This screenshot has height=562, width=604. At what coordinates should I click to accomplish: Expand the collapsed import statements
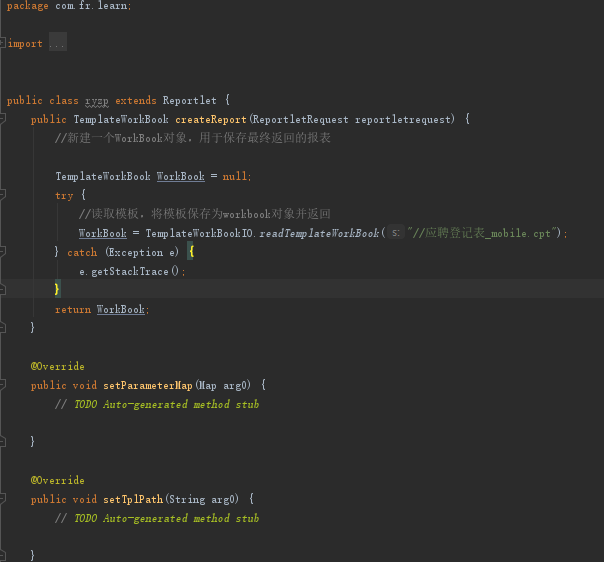[2, 43]
